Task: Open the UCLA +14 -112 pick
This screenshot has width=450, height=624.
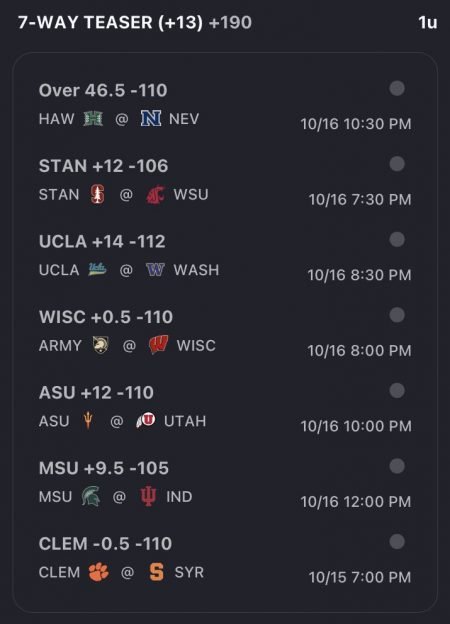Action: 102,242
